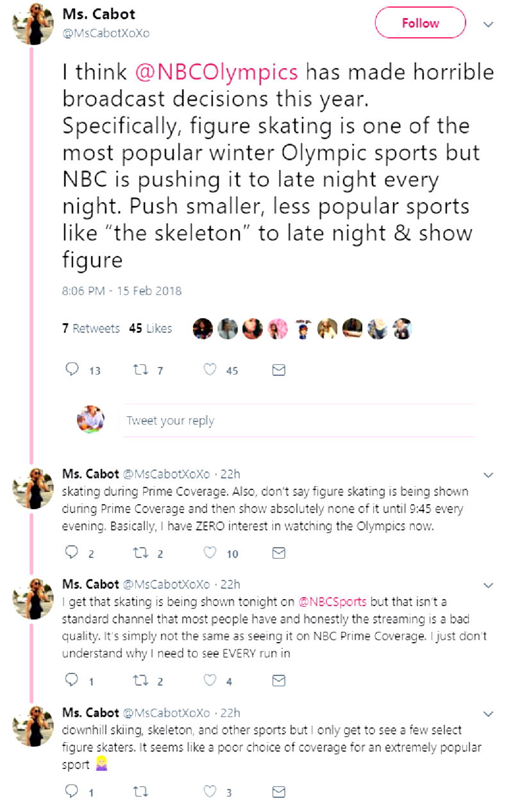The height and width of the screenshot is (812, 513).
Task: Like the reply mentioning ZERO interest
Action: (209, 553)
